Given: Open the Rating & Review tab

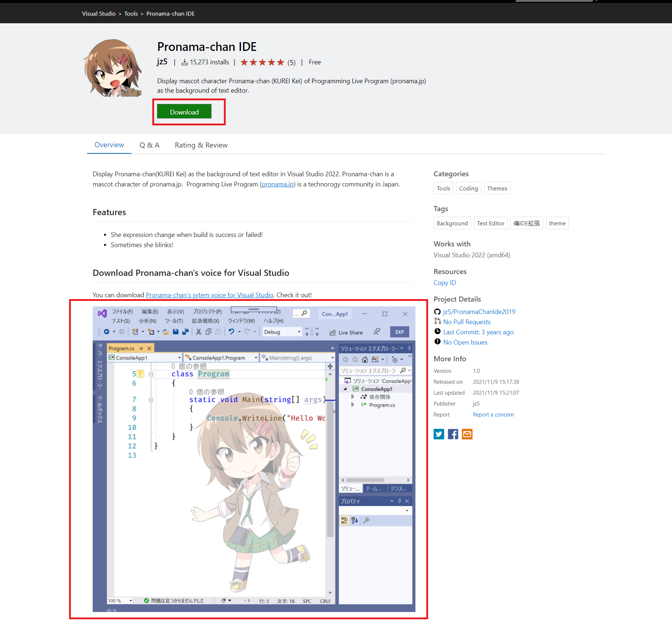Looking at the screenshot, I should 201,145.
